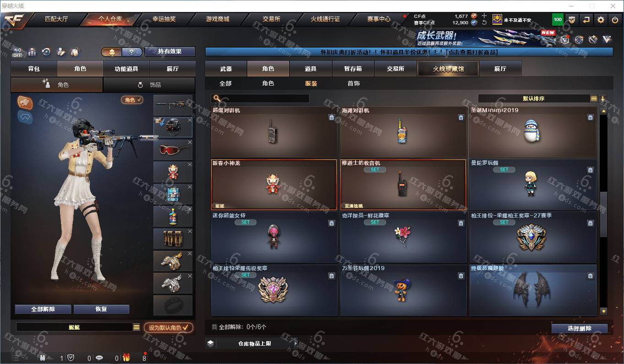Screen dimensions: 624x364
Task: Open the 游戏商城 top menu tab
Action: 217,19
